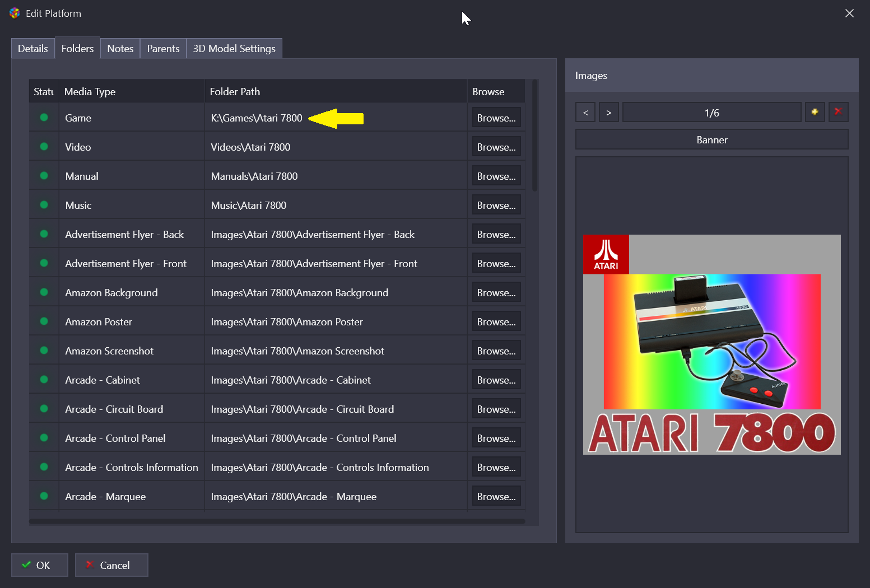870x588 pixels.
Task: Click the red delete image icon
Action: pyautogui.click(x=838, y=112)
